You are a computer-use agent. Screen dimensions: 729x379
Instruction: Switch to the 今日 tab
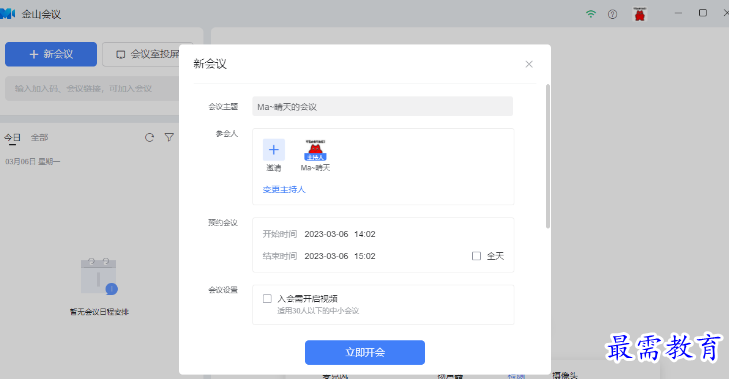[x=13, y=138]
